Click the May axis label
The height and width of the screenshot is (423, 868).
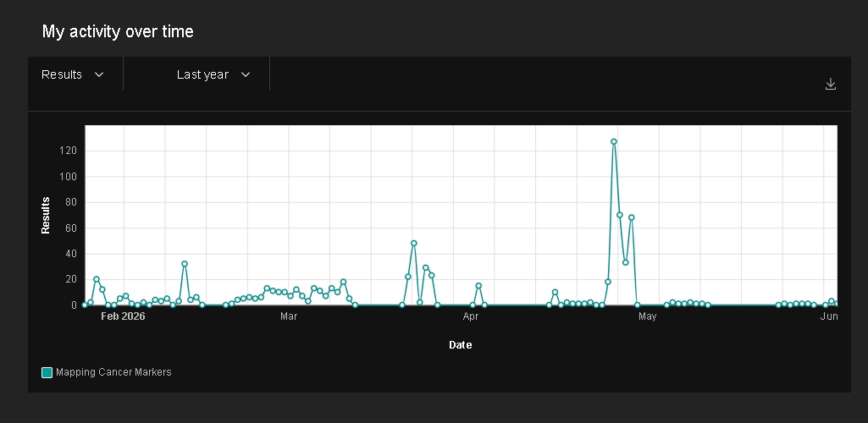(647, 316)
